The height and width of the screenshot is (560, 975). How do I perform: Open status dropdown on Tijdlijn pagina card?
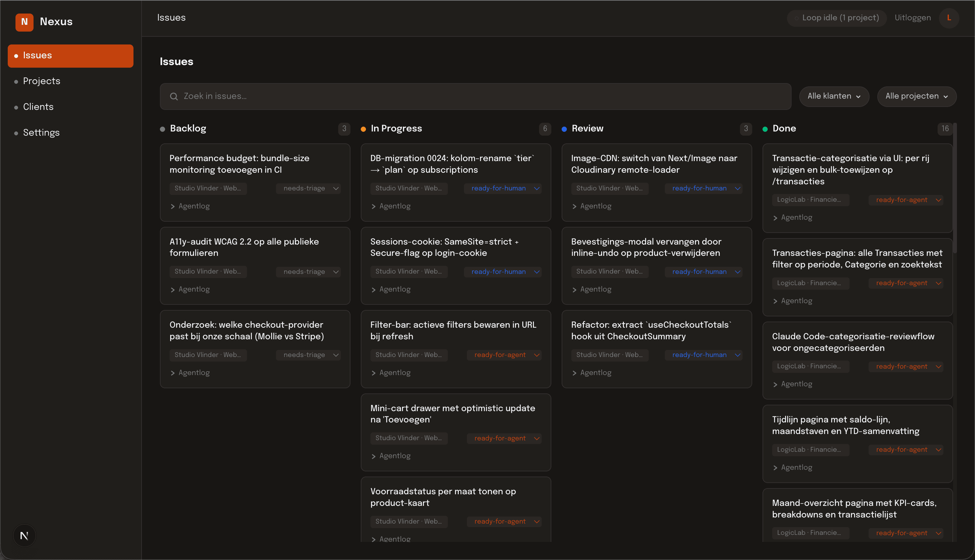[x=906, y=450]
